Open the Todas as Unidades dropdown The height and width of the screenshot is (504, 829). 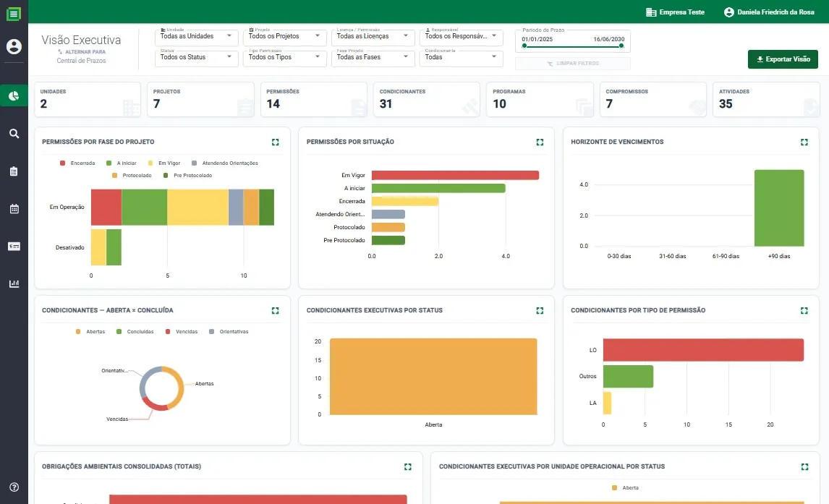pos(196,36)
